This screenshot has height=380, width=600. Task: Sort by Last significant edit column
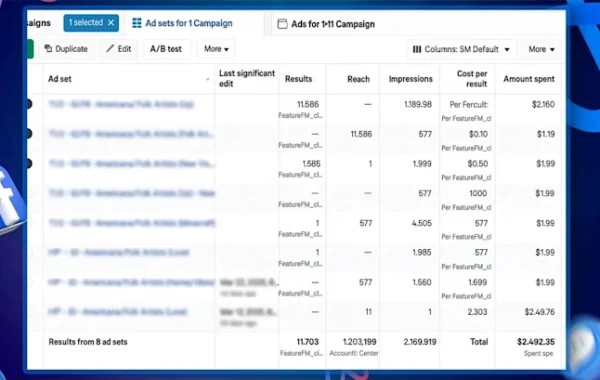click(x=247, y=78)
